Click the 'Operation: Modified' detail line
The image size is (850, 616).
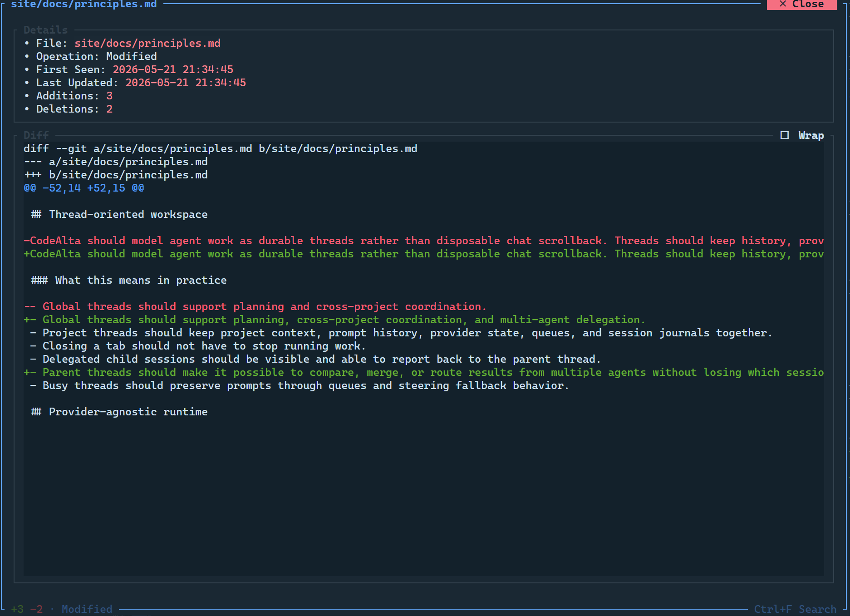(96, 56)
